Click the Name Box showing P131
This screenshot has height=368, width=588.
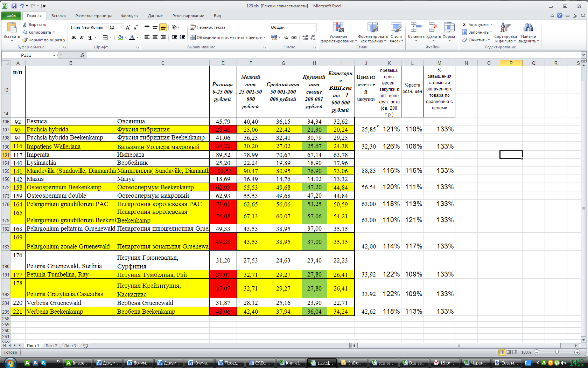26,55
